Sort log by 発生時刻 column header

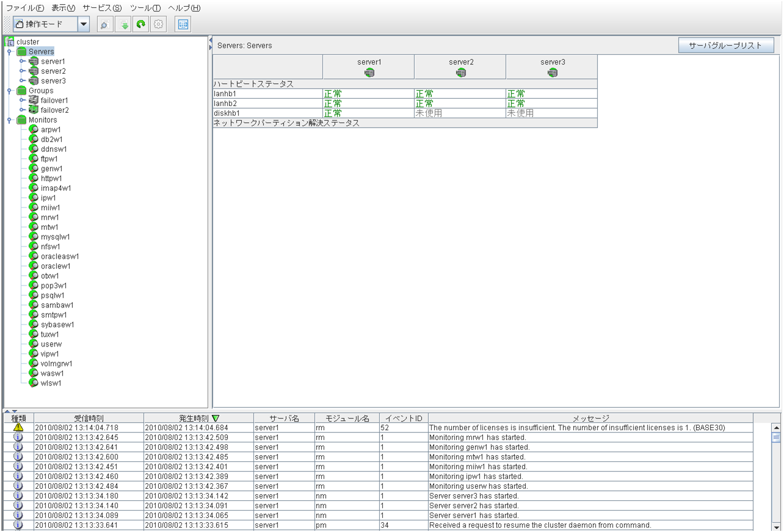[198, 418]
